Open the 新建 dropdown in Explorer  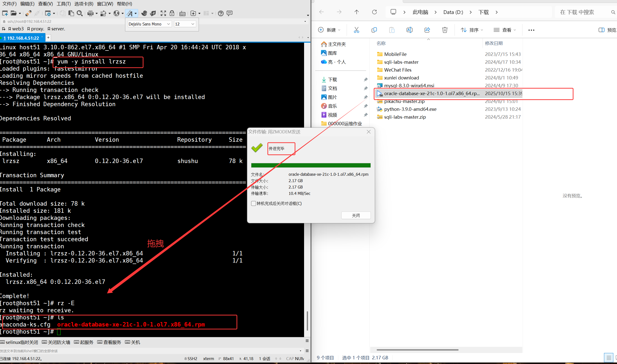point(330,30)
